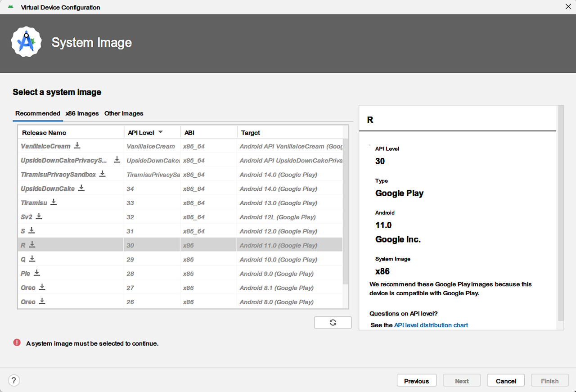Click the Finish button
Screen dimensions: 576x392
pos(549,381)
